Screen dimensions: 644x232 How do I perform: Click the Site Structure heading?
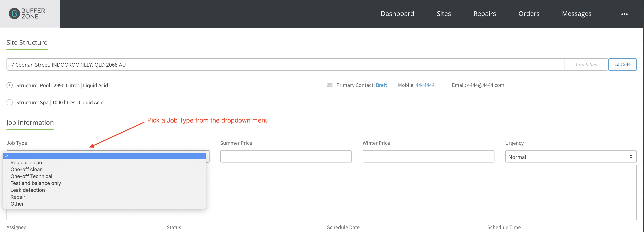pos(27,43)
